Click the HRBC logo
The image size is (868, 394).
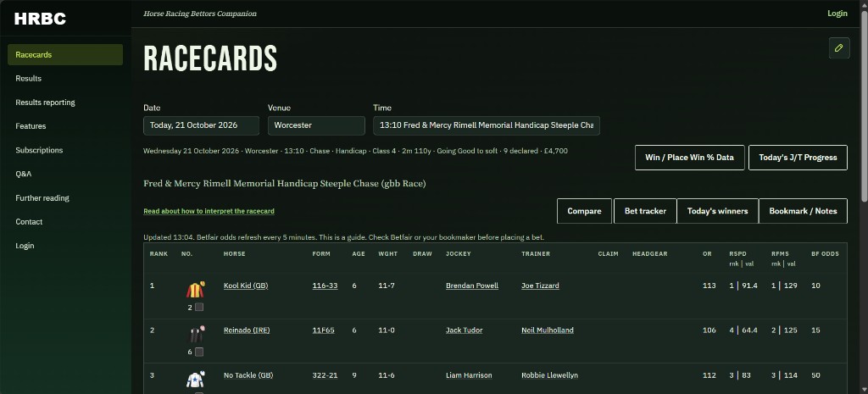pyautogui.click(x=40, y=19)
